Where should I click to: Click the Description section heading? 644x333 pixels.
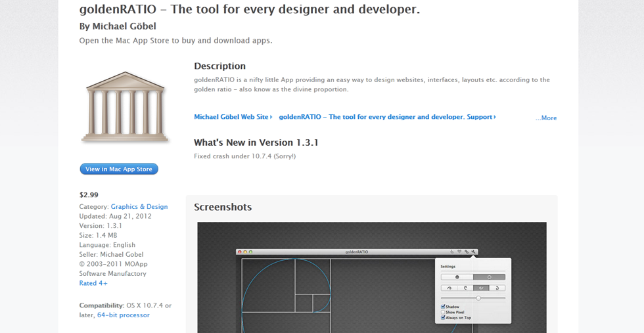coord(219,66)
